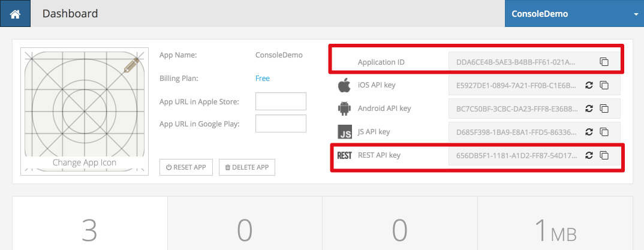Viewport: 644px width, 250px height.
Task: Click the "App Name:" label
Action: tap(178, 55)
